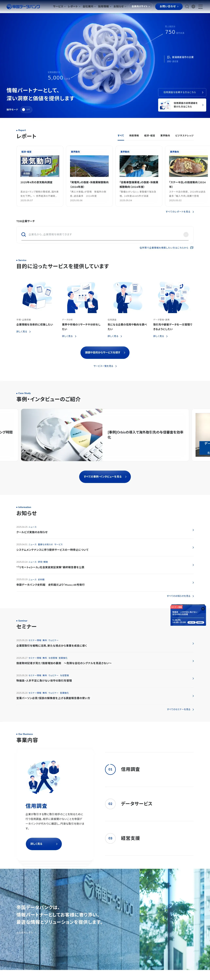This screenshot has width=210, height=980.
Task: Click the external window icon beside 住所等で企業情報を検索
Action: (x=192, y=248)
